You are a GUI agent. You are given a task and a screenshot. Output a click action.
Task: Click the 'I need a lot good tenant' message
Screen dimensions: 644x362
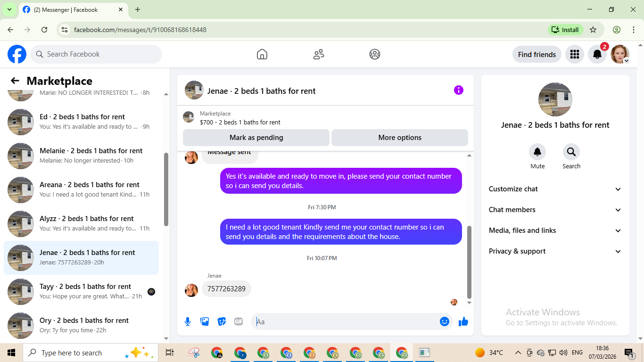[341, 231]
